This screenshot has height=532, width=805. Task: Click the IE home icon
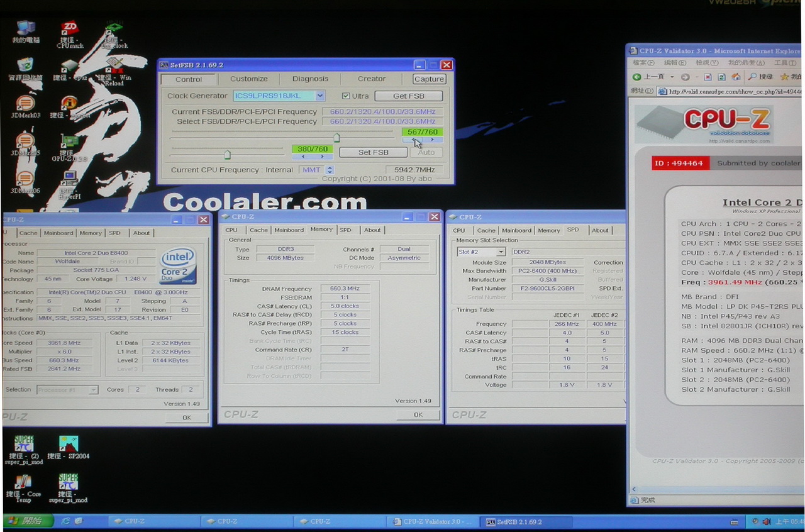736,77
